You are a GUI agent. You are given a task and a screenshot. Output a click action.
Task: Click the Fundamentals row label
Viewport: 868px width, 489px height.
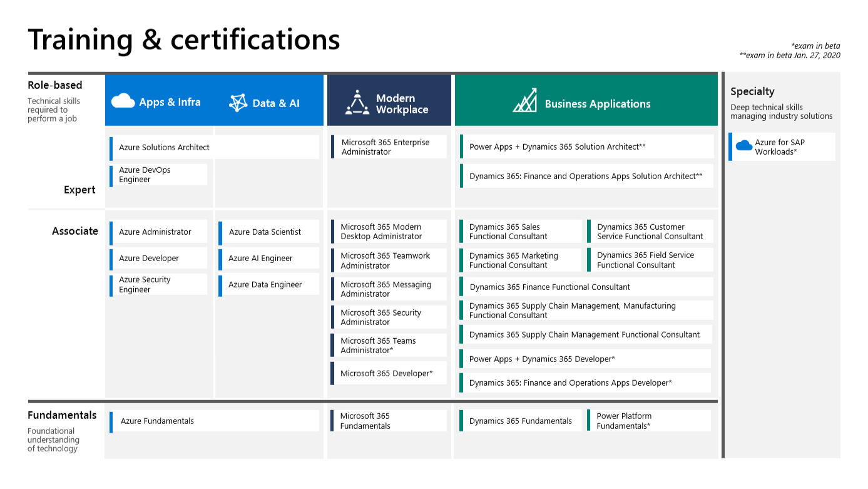point(62,415)
